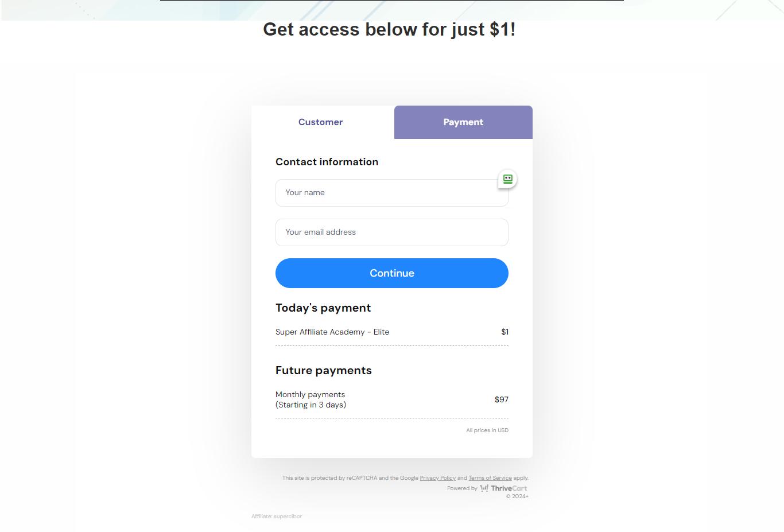Open the Terms of Service link
The image size is (784, 532).
click(490, 478)
